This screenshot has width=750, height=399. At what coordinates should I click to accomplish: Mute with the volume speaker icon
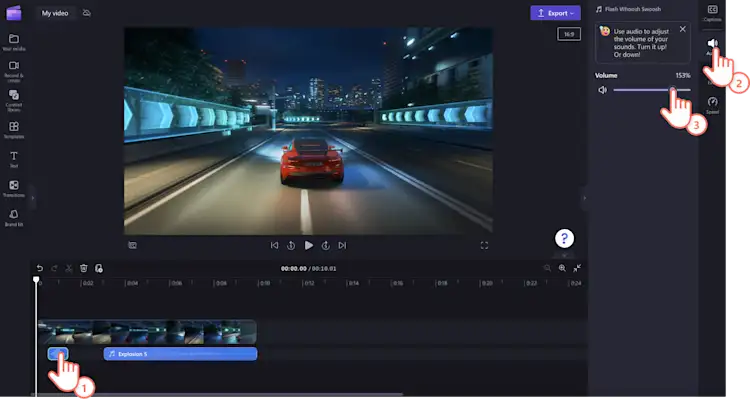point(603,90)
